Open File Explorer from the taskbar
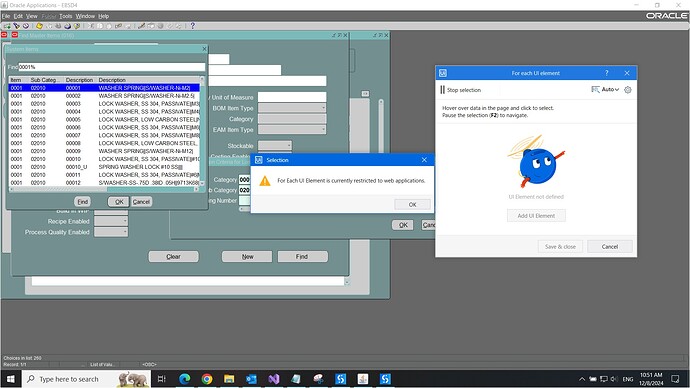The height and width of the screenshot is (388, 690). 229,379
